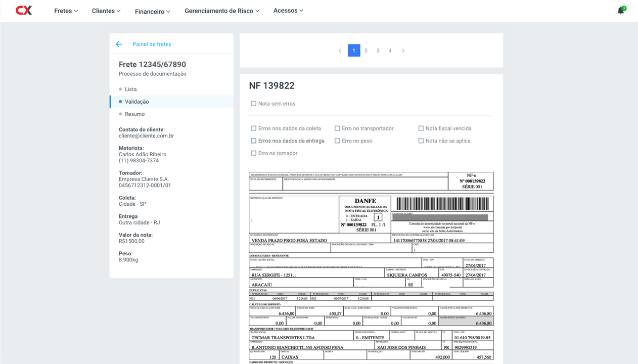The height and width of the screenshot is (364, 638).
Task: Select Erro no peso checkbox
Action: click(337, 141)
